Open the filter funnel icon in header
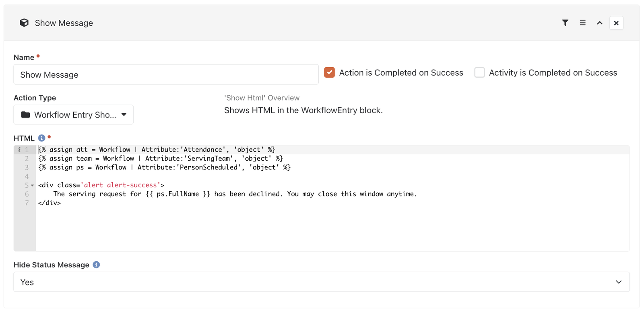Screen dimensions: 644x310 pyautogui.click(x=565, y=23)
